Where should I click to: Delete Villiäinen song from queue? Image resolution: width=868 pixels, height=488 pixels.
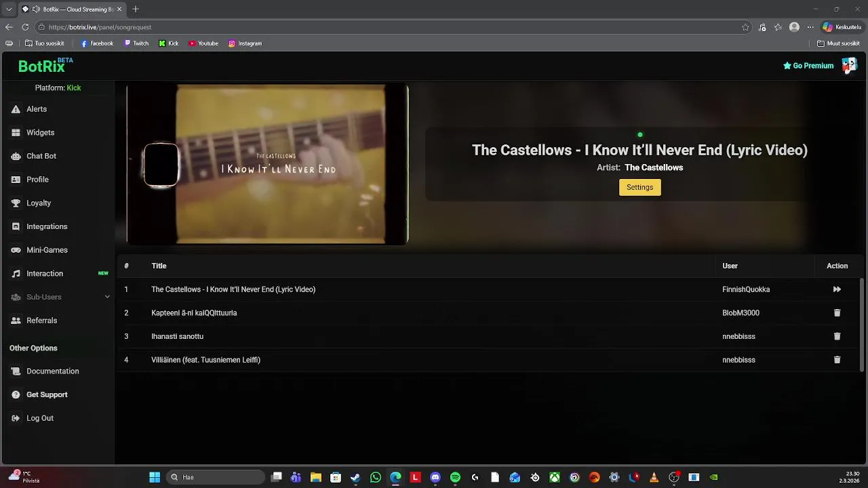pyautogui.click(x=837, y=360)
